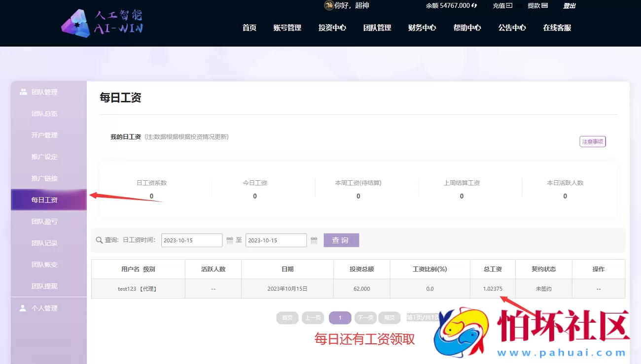Click the start date input field
The width and height of the screenshot is (641, 364).
[191, 240]
